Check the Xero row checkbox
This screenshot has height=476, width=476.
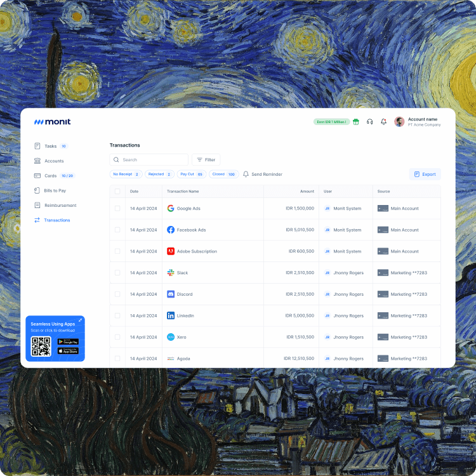[x=117, y=337]
